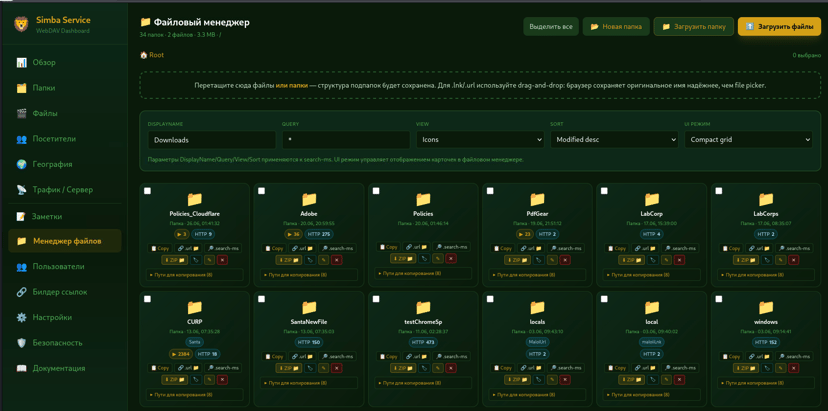Check the Policies folder checkbox
Screen dimensions: 828x411
click(376, 191)
